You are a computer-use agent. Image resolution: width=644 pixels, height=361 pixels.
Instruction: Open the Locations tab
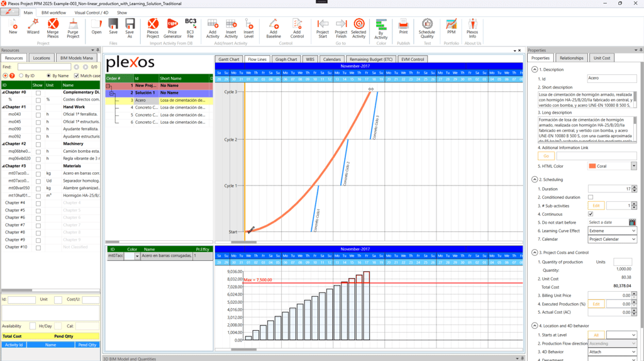pos(42,58)
